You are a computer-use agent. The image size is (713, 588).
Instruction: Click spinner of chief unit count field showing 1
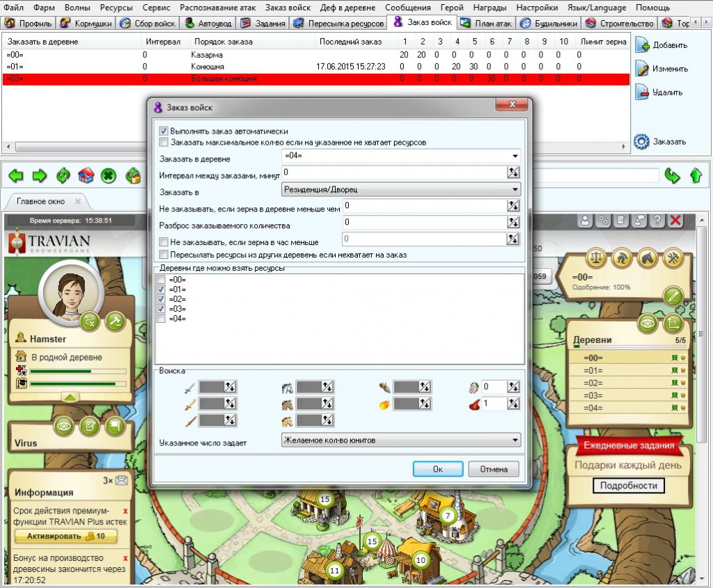click(x=513, y=404)
